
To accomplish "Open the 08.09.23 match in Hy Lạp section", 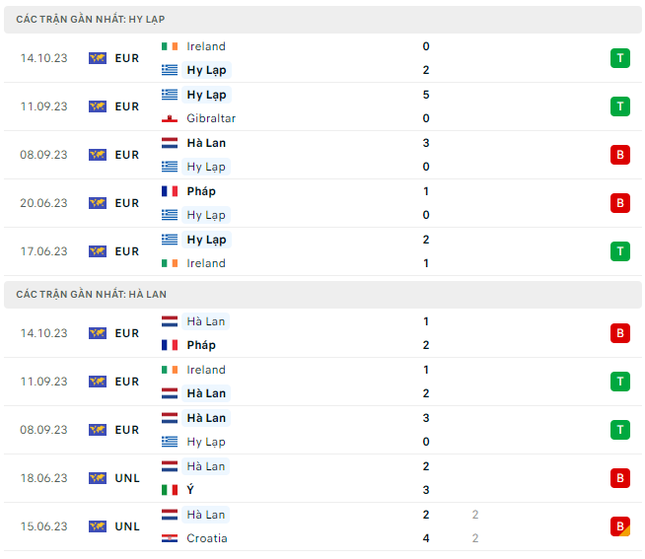I will [x=322, y=155].
